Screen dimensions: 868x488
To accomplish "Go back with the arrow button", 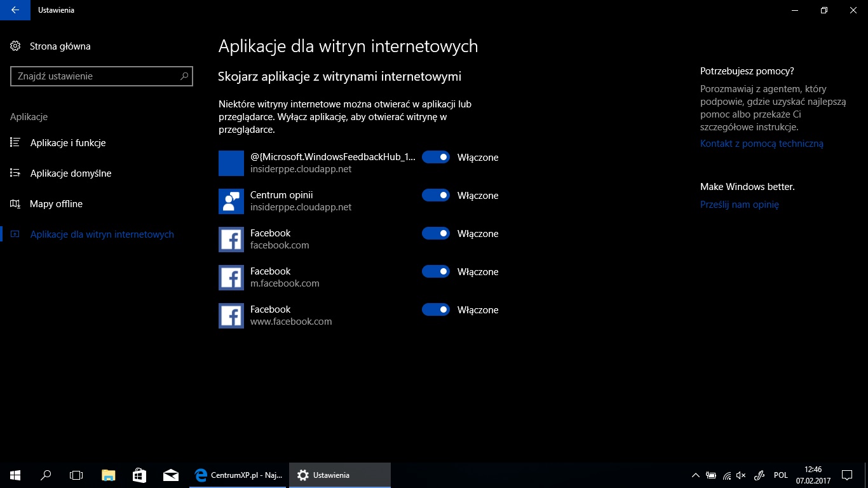I will point(15,10).
